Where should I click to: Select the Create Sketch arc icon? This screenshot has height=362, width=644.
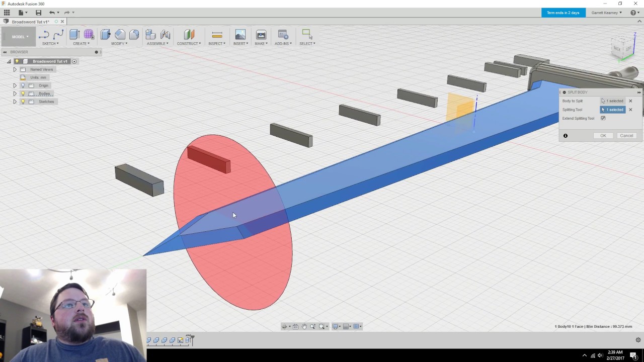[44, 35]
